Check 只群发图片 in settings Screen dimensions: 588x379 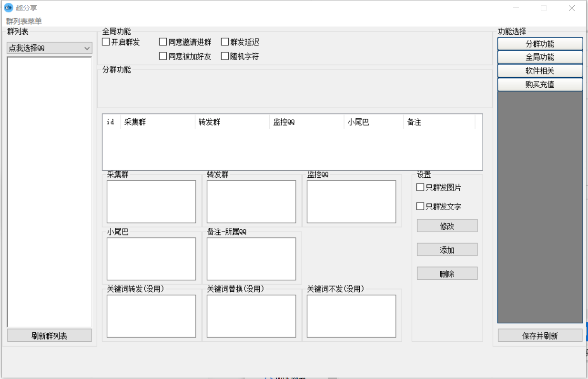(x=420, y=188)
